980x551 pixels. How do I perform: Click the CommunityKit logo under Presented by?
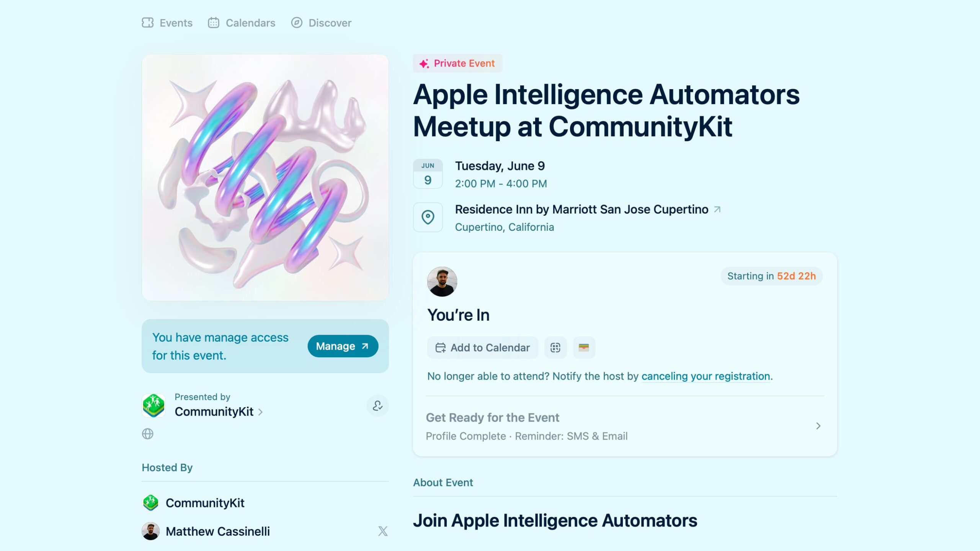click(154, 405)
